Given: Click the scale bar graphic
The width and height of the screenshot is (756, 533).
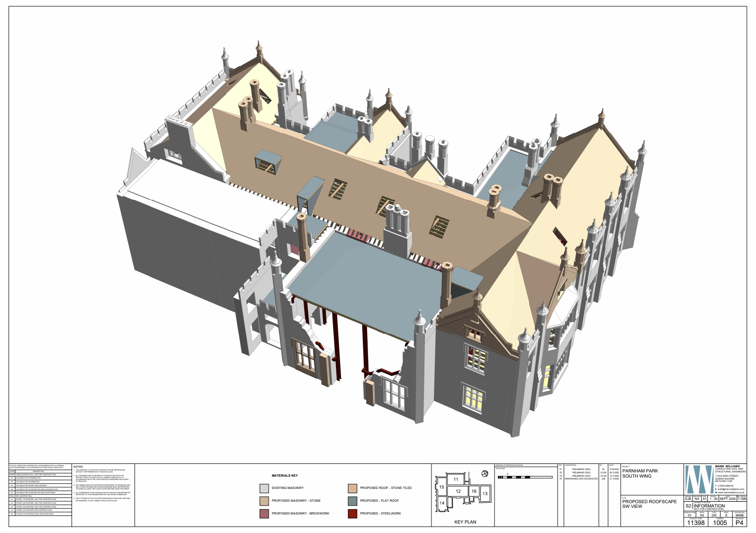Looking at the screenshot, I should click(525, 477).
